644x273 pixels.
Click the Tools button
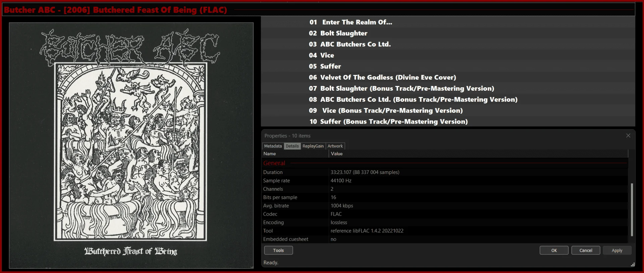[x=278, y=251]
